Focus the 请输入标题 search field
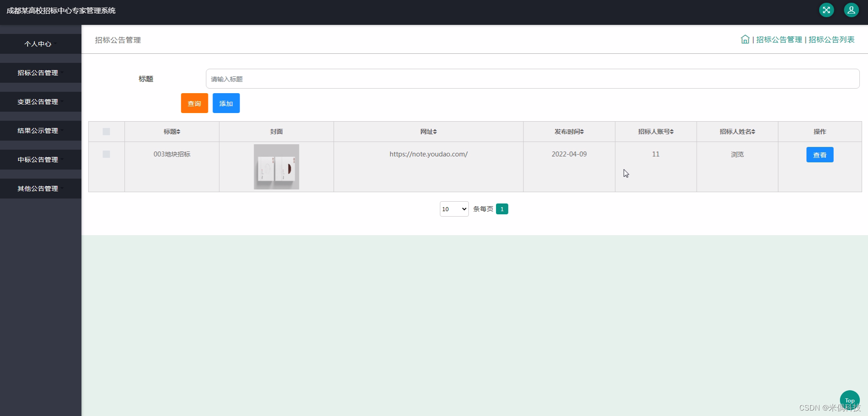This screenshot has height=416, width=868. point(533,79)
